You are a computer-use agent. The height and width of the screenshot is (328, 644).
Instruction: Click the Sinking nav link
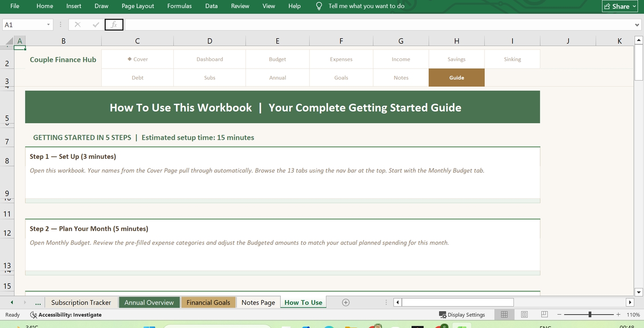point(513,59)
